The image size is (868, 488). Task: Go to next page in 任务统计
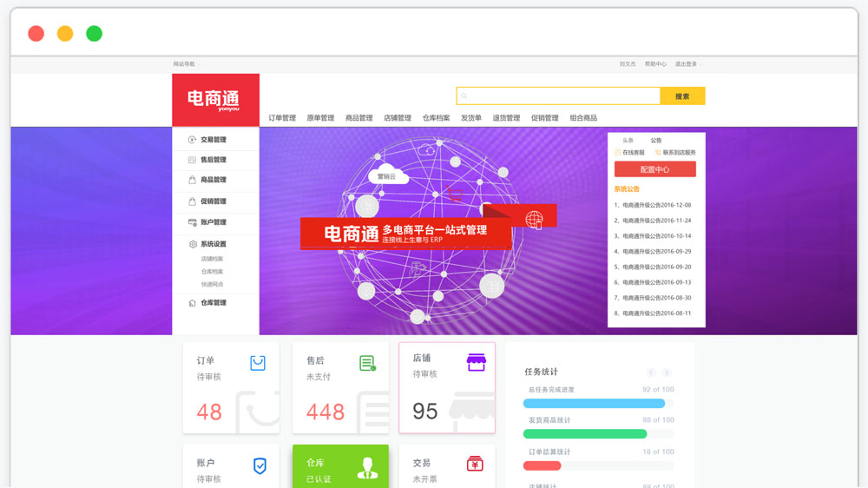point(667,373)
